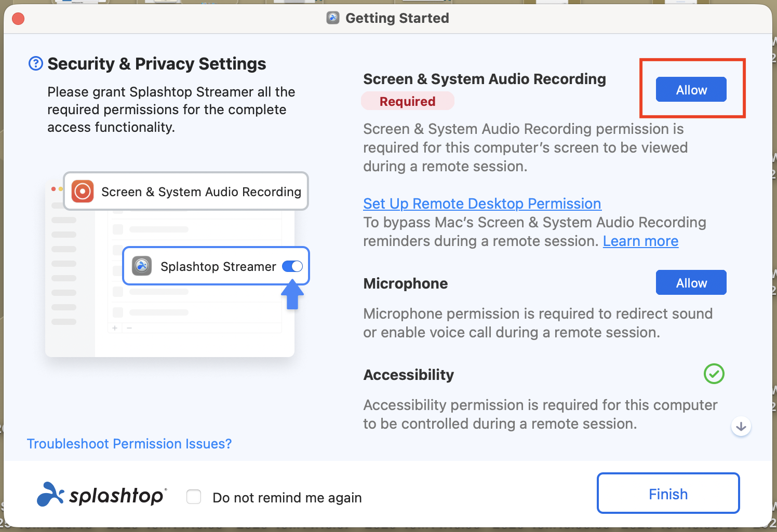Close the Getting Started window
Image resolution: width=777 pixels, height=532 pixels.
[18, 19]
